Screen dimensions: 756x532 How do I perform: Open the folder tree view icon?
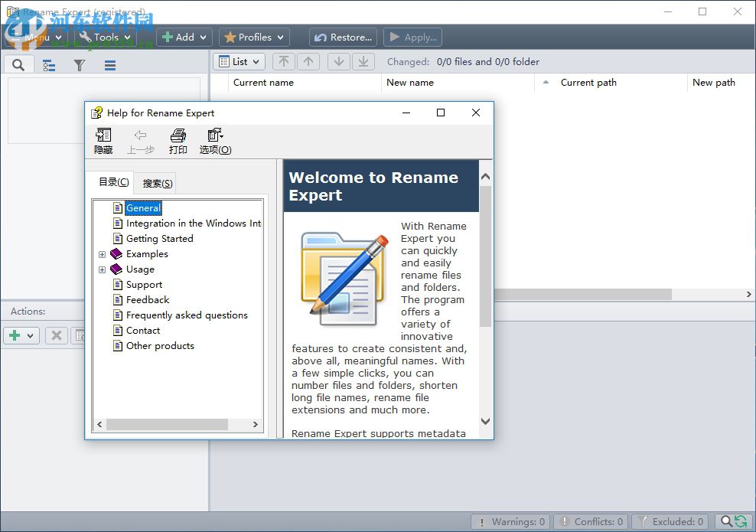pos(49,65)
